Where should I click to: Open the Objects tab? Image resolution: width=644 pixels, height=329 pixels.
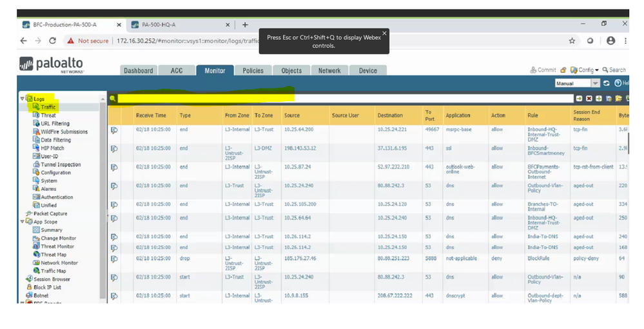point(291,70)
